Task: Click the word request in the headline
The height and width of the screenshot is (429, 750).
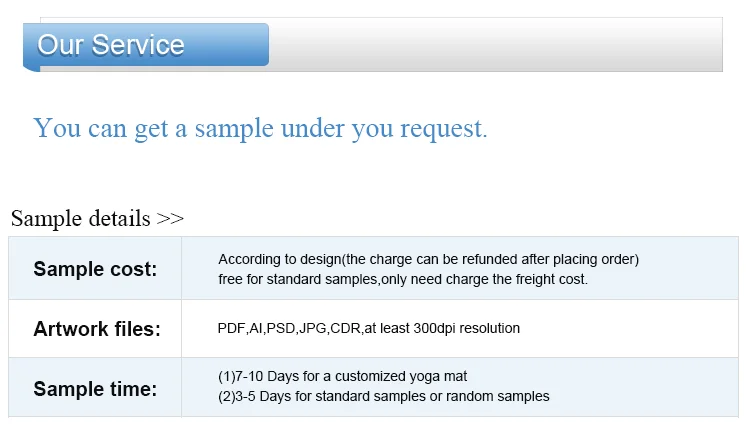Action: 443,129
